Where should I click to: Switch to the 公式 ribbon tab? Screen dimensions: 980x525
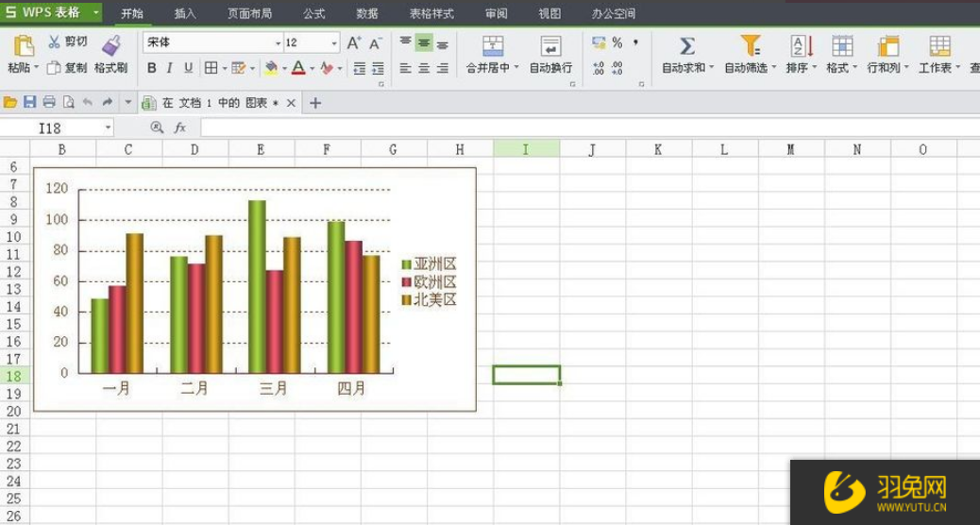(313, 13)
